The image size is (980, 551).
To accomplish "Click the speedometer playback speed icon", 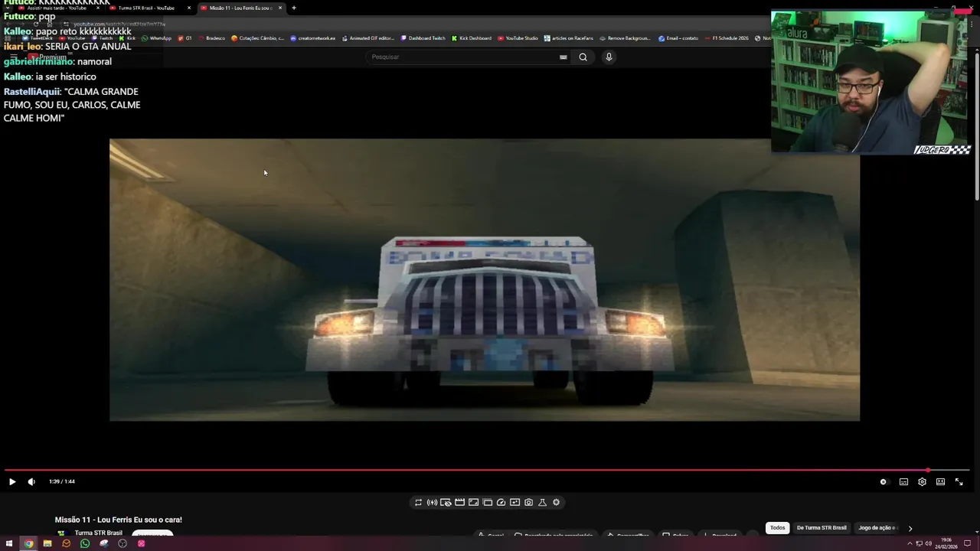I will (x=501, y=503).
